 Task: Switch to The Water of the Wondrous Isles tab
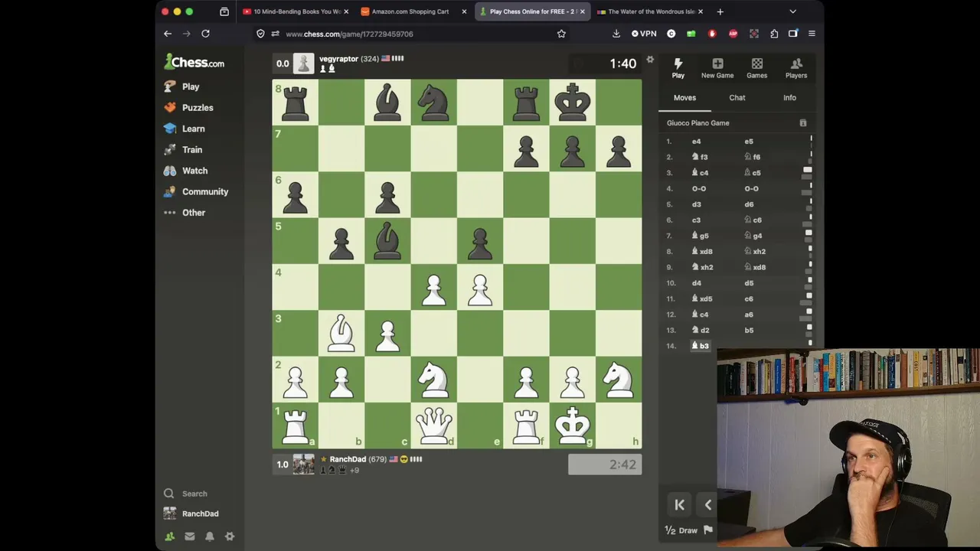pyautogui.click(x=650, y=11)
